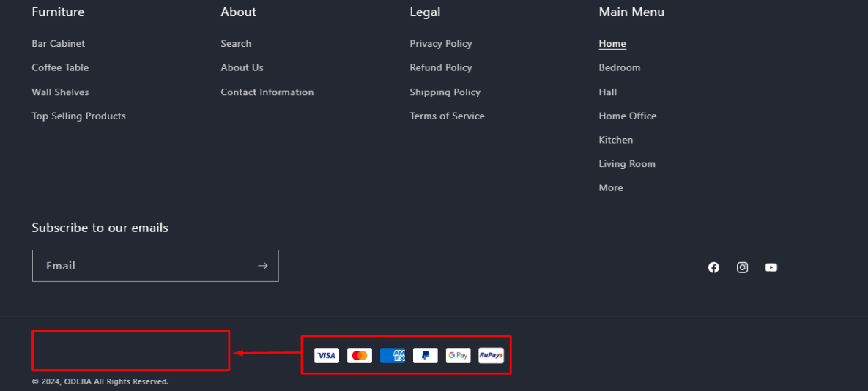
Task: Open the Facebook social icon
Action: 713,268
